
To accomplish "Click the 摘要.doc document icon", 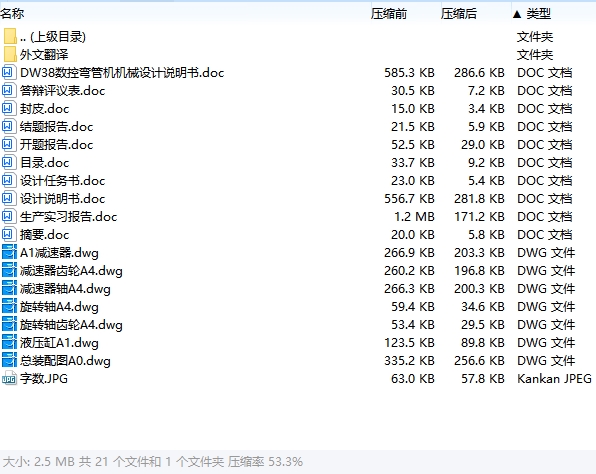I will click(x=9, y=234).
